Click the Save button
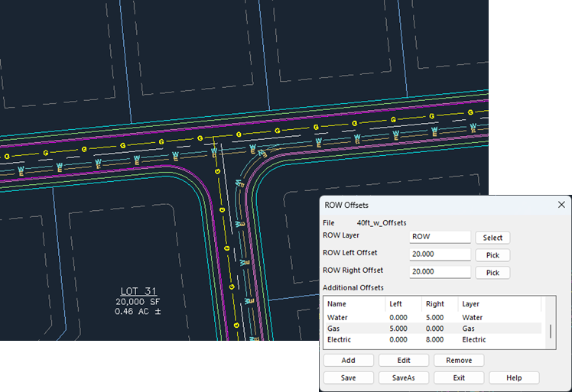This screenshot has width=572, height=392. pos(349,377)
